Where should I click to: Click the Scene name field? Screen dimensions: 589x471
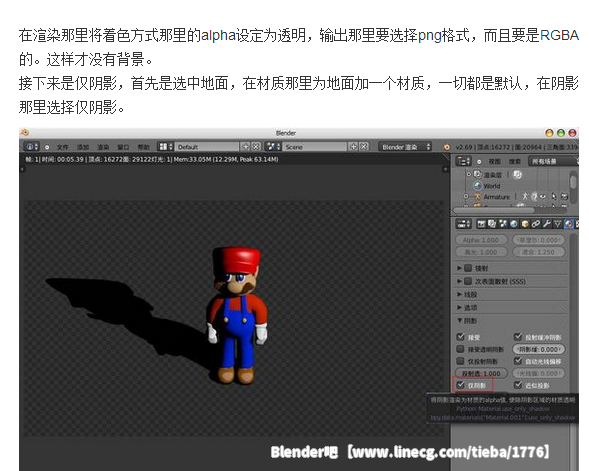pos(315,147)
